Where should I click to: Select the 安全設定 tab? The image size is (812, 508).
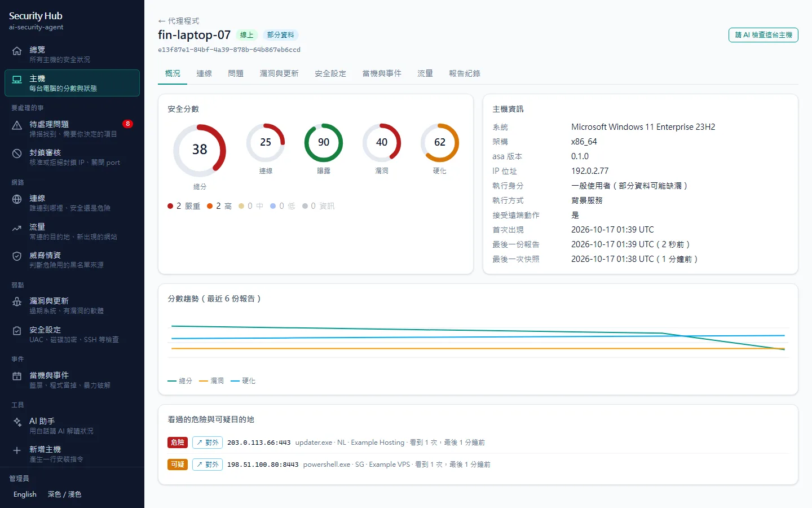(x=330, y=73)
